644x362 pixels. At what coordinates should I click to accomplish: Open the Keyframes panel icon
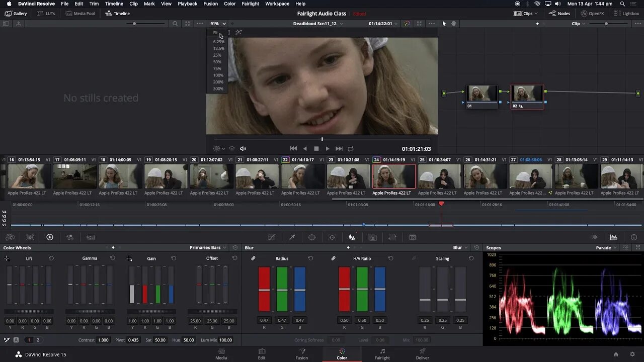coord(594,237)
